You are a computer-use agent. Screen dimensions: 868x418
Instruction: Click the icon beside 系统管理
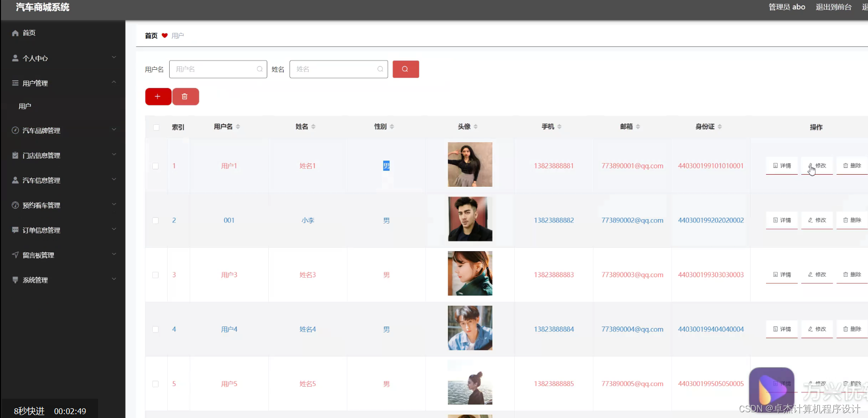pos(15,280)
